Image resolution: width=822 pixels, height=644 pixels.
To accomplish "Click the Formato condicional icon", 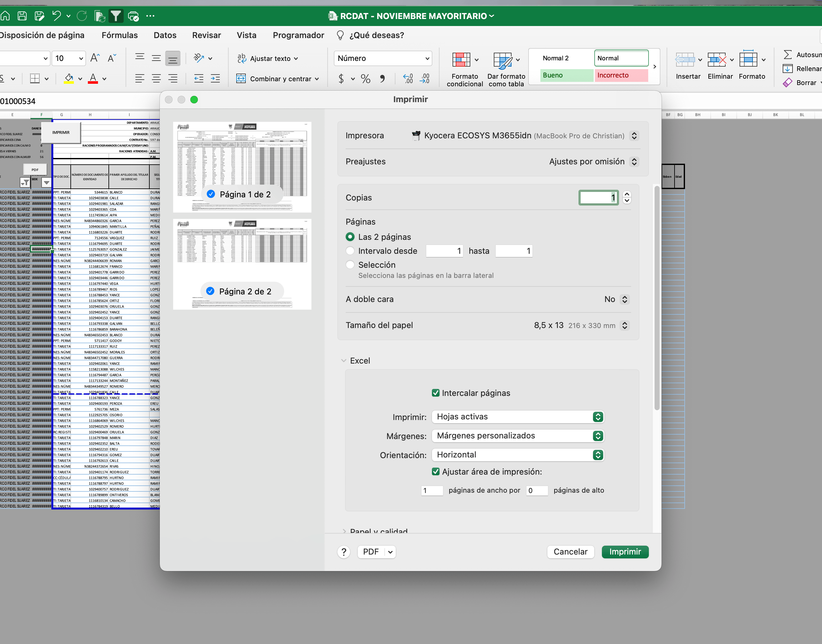I will pos(461,60).
